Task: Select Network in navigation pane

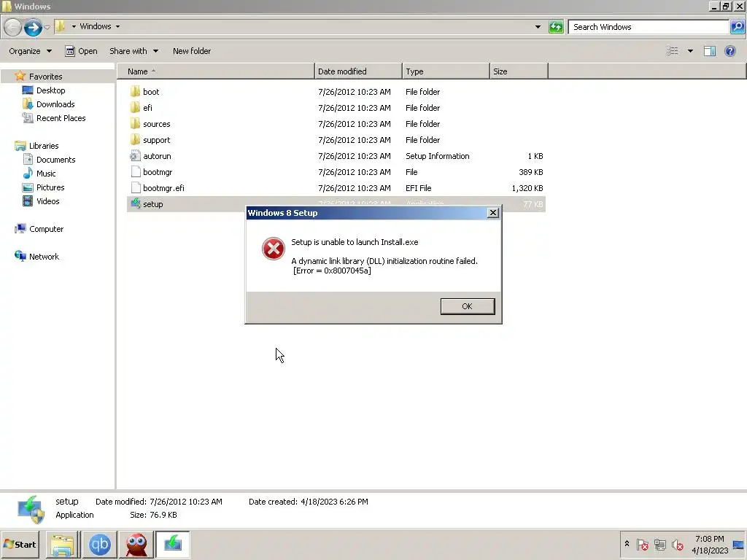Action: [44, 257]
